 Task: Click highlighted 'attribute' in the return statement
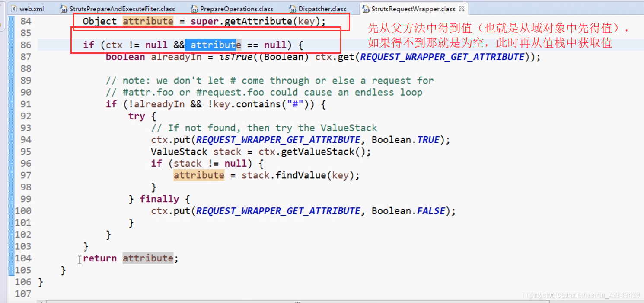point(148,258)
